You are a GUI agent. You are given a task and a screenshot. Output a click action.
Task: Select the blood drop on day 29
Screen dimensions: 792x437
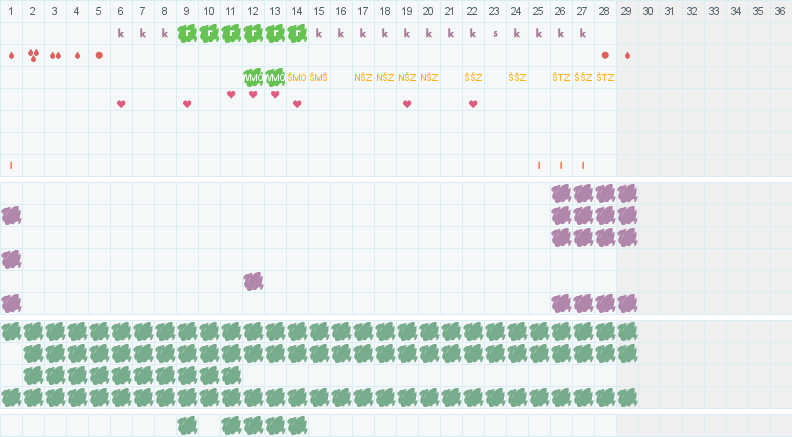click(627, 55)
